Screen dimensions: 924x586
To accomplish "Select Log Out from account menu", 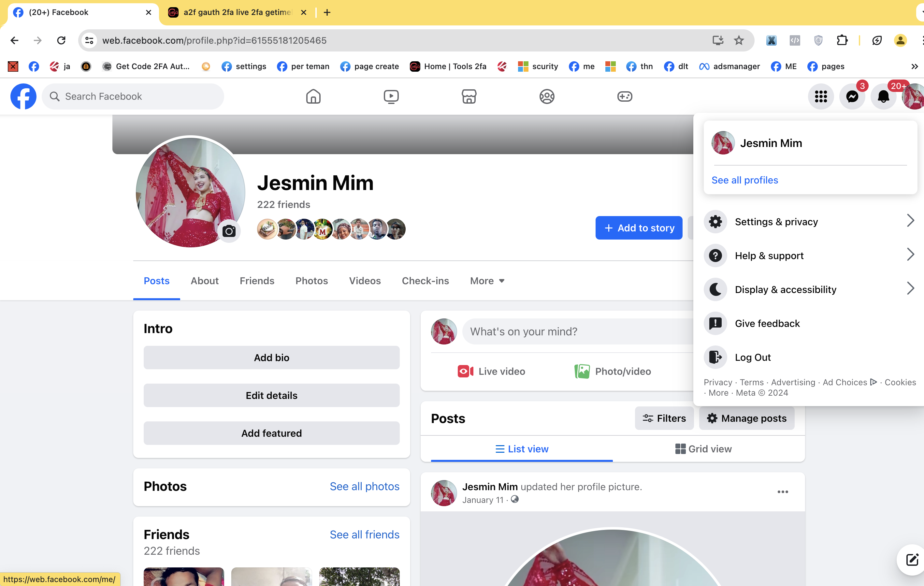I will click(x=810, y=357).
